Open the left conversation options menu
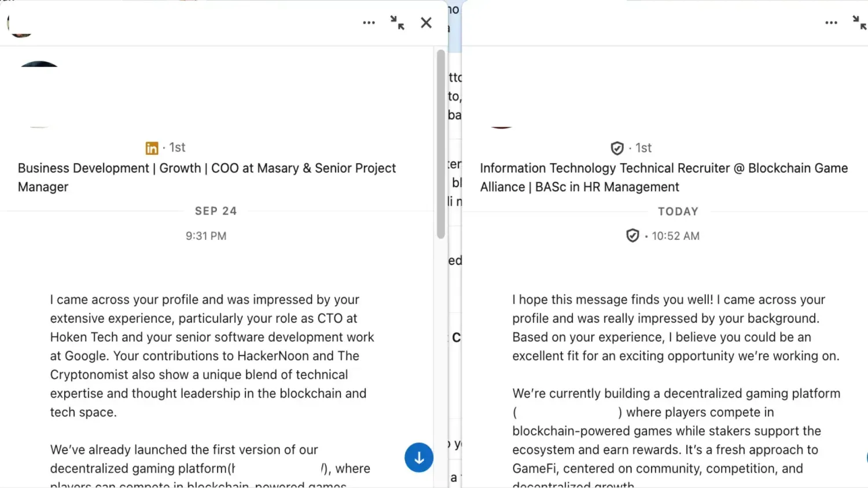 [369, 23]
